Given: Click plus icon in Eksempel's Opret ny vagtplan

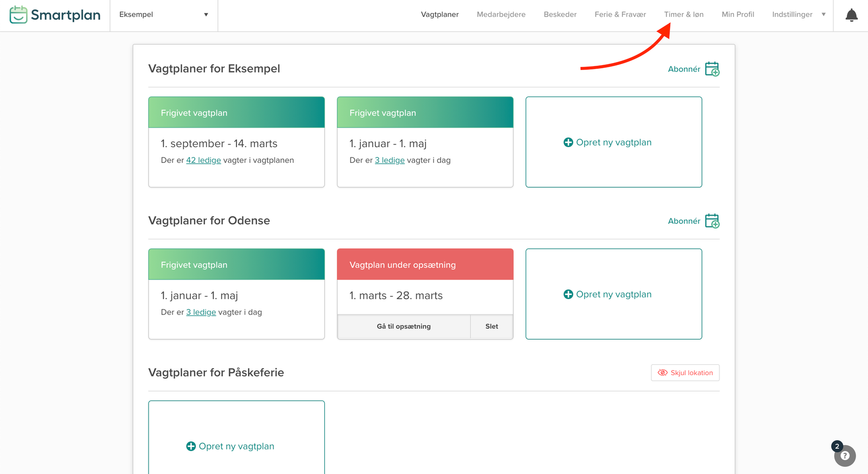Looking at the screenshot, I should [x=568, y=142].
